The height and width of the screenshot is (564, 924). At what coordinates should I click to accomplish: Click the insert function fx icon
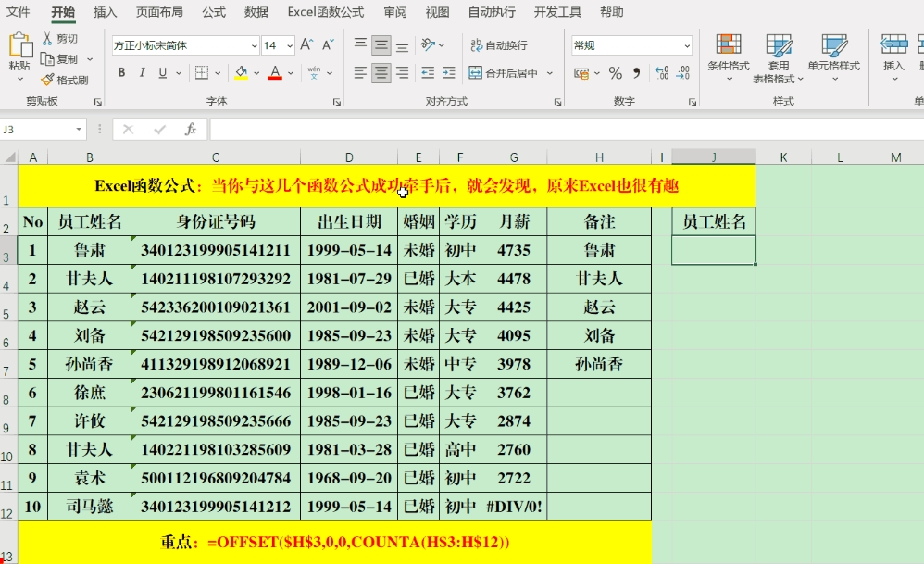pos(190,130)
